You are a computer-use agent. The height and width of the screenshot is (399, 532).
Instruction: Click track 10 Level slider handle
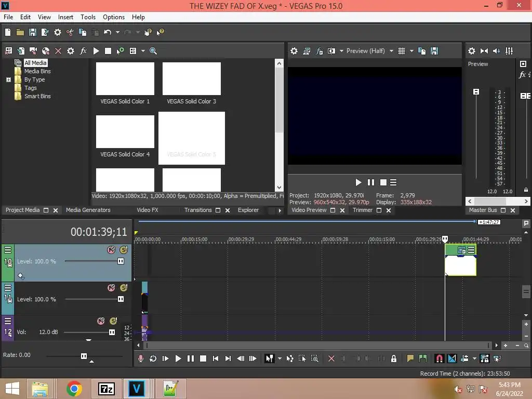121,261
